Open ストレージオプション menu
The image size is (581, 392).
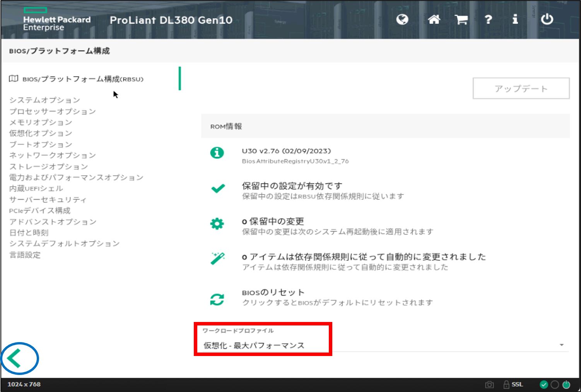[x=49, y=166]
